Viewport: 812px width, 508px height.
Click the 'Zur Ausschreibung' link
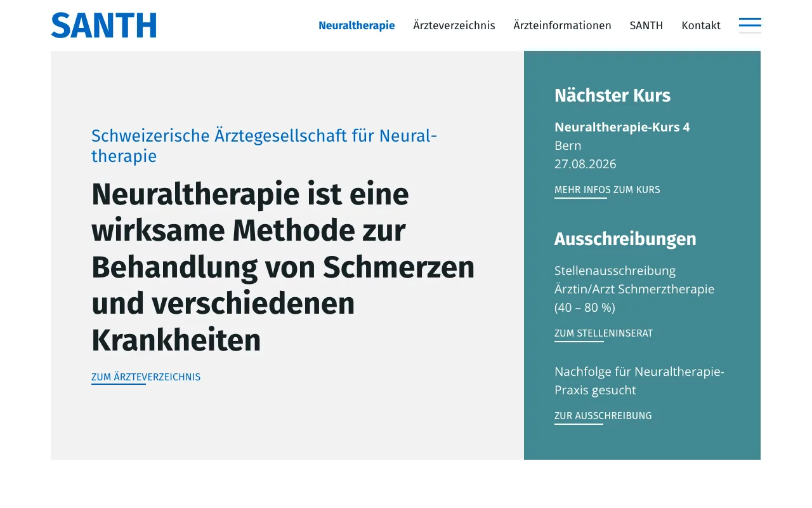coord(603,416)
